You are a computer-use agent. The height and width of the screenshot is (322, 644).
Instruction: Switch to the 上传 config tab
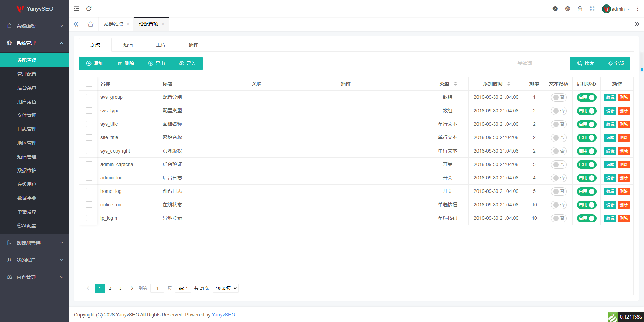(x=161, y=45)
